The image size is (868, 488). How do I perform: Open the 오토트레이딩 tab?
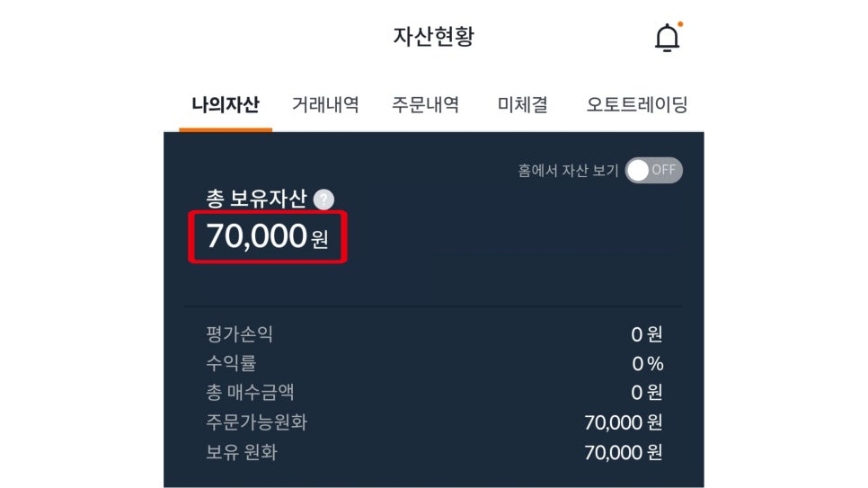coord(637,104)
